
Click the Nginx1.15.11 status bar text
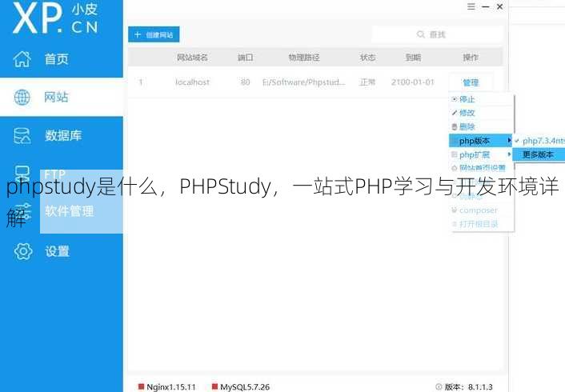coord(170,387)
